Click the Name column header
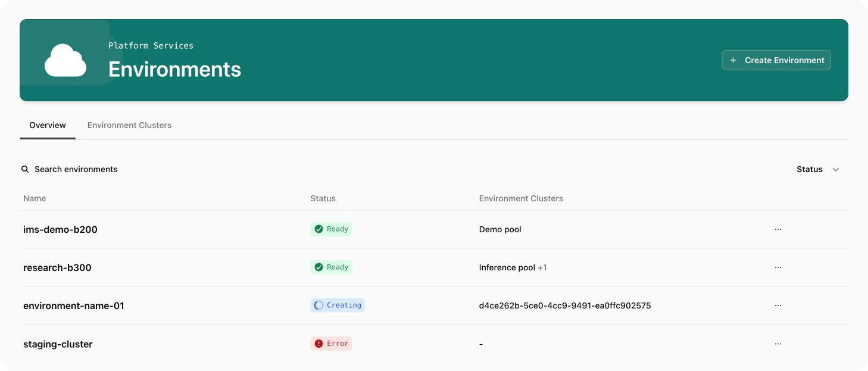This screenshot has width=868, height=371. pyautogui.click(x=35, y=198)
